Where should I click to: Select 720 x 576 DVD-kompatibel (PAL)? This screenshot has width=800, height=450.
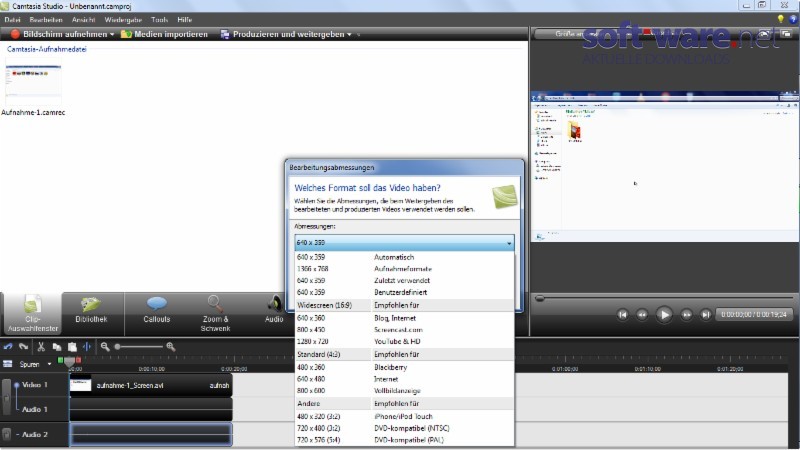[405, 440]
